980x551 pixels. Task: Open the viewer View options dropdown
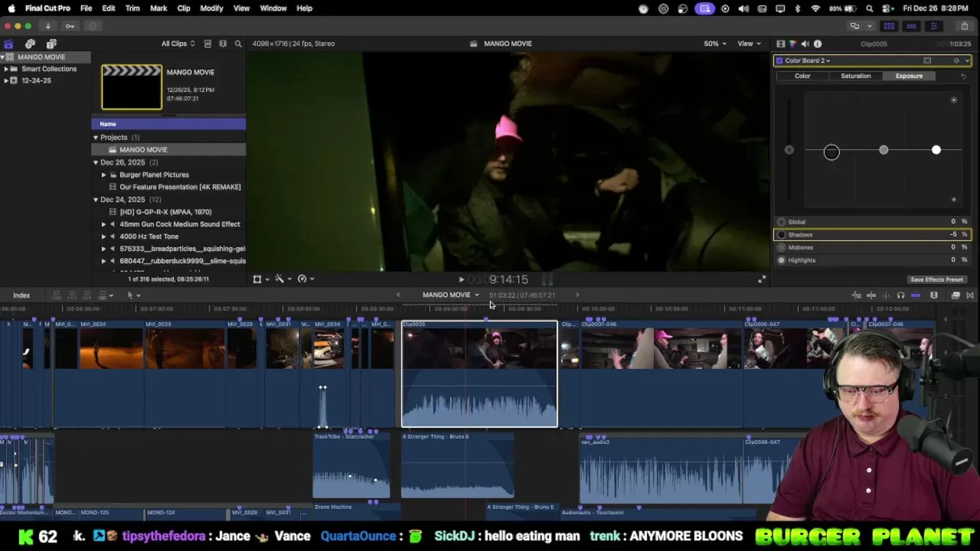(749, 44)
